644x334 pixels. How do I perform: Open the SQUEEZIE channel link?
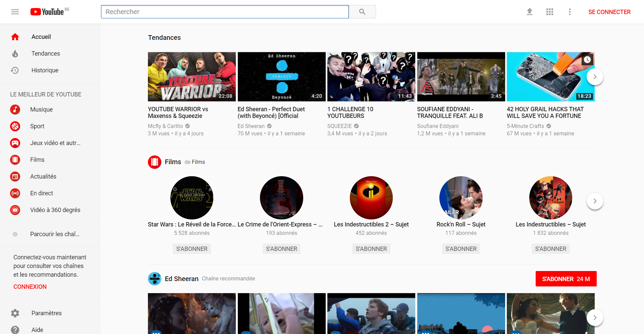[339, 126]
